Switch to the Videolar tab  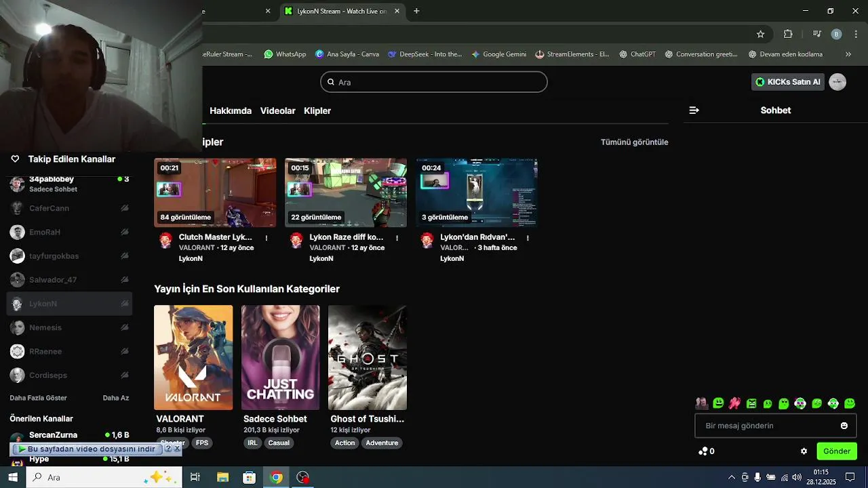[x=278, y=110]
